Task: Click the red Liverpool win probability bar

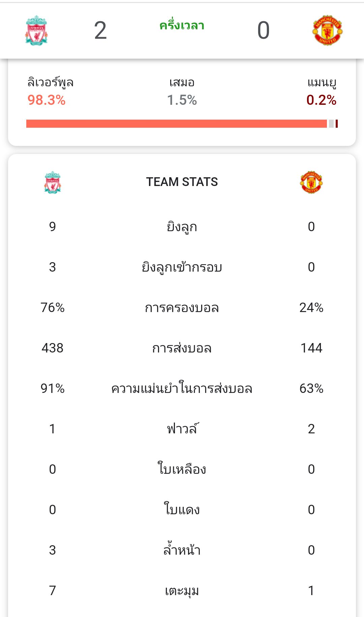Action: (x=176, y=124)
